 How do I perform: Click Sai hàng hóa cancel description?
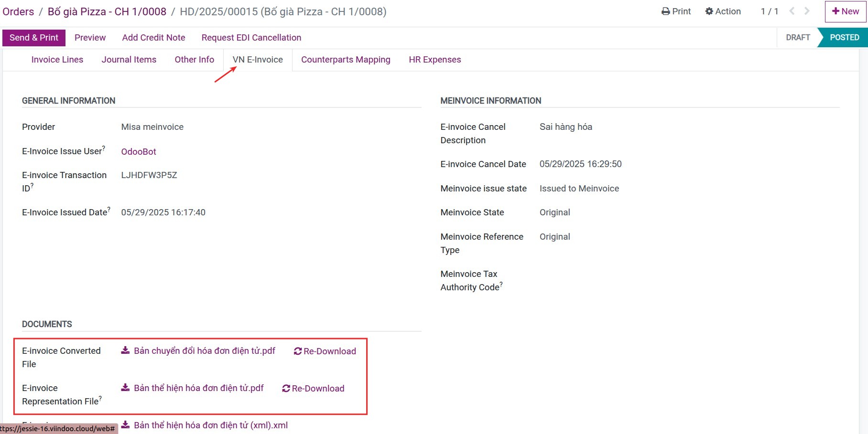(x=566, y=127)
